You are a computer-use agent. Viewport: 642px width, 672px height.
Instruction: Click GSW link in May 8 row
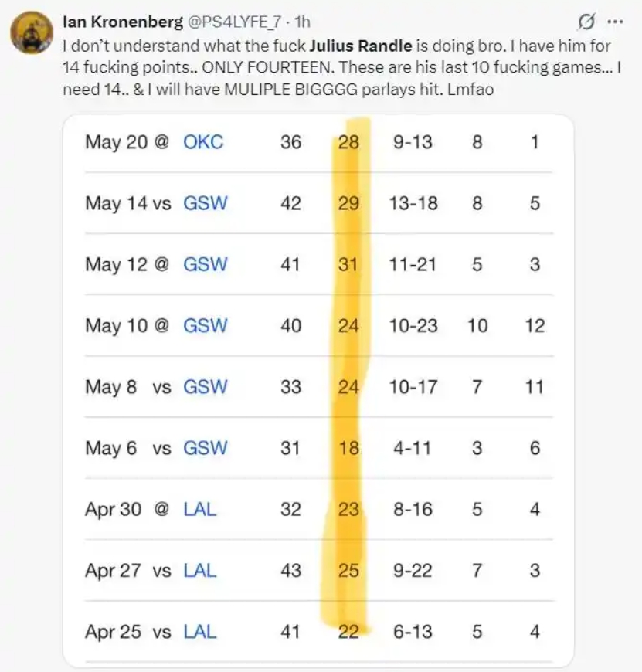pyautogui.click(x=205, y=387)
